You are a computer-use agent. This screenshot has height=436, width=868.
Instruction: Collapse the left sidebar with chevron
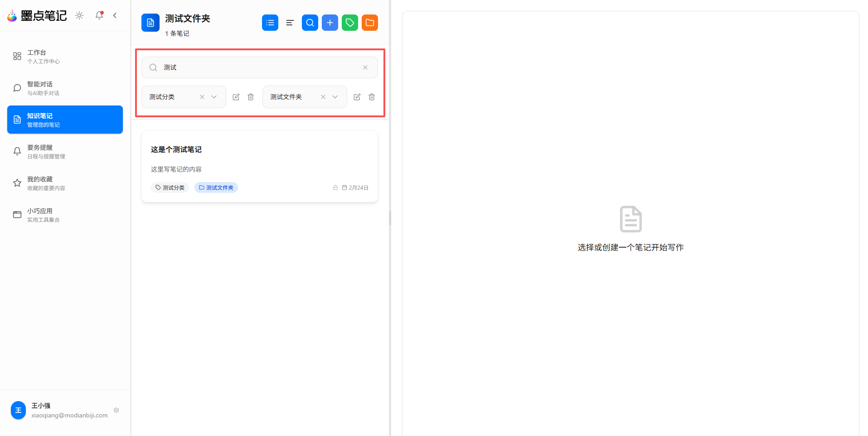pos(115,15)
